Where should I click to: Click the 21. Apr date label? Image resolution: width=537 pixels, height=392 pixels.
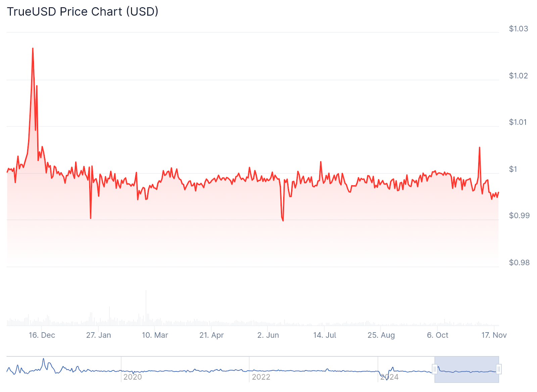211,335
